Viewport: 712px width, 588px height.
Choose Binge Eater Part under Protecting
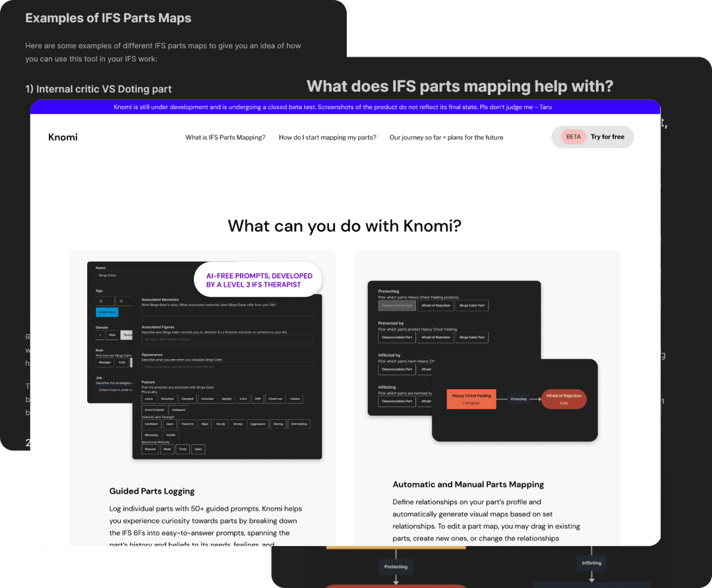[x=471, y=306]
